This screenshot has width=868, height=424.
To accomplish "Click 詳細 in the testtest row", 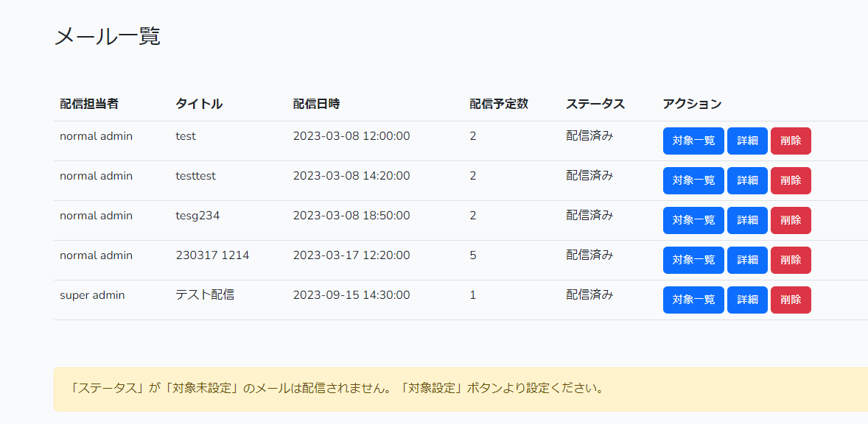I will click(x=747, y=181).
